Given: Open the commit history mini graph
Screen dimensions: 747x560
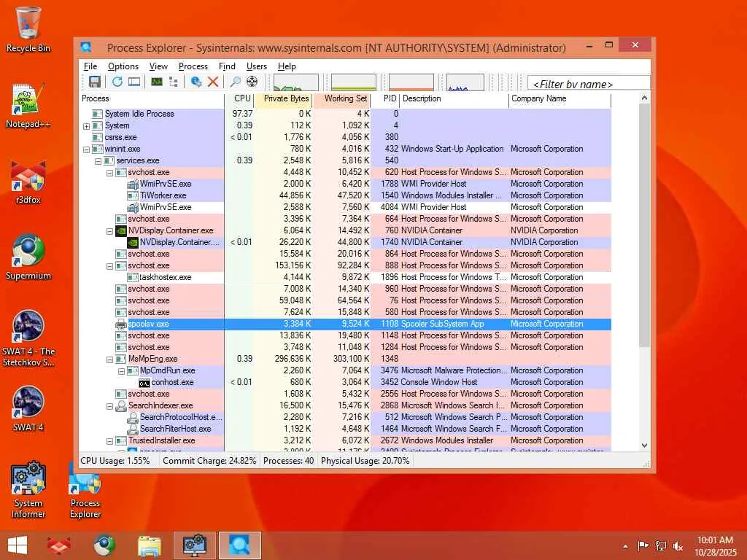Looking at the screenshot, I should 354,82.
